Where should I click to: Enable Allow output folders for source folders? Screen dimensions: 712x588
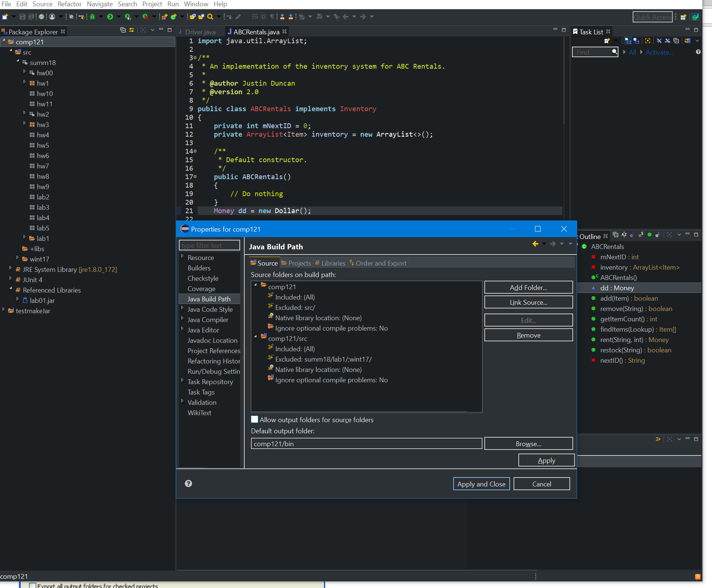click(255, 419)
